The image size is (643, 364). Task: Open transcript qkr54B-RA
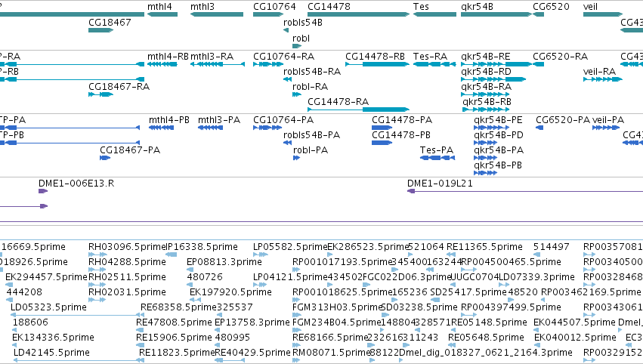pos(486,87)
